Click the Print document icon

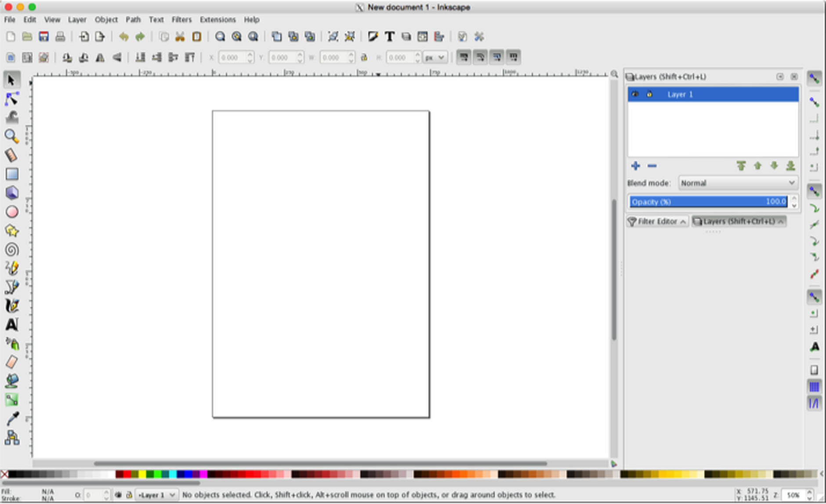60,36
